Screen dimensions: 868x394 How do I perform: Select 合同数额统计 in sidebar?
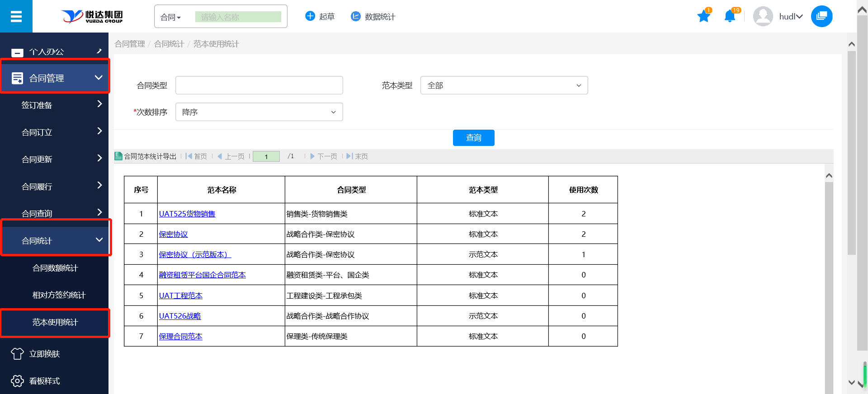click(x=55, y=268)
